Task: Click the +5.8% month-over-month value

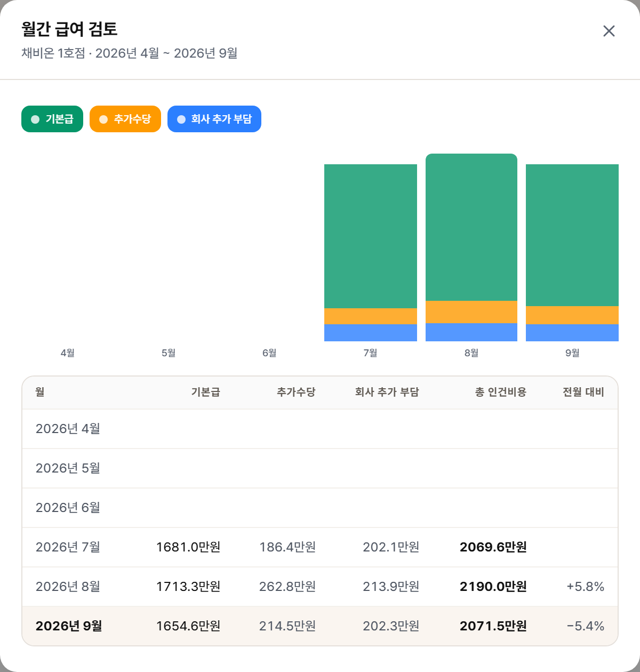Action: click(x=586, y=587)
